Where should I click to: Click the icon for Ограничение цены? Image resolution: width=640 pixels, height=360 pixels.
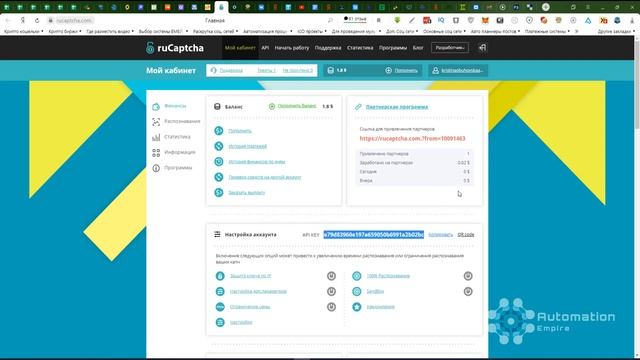(220, 307)
